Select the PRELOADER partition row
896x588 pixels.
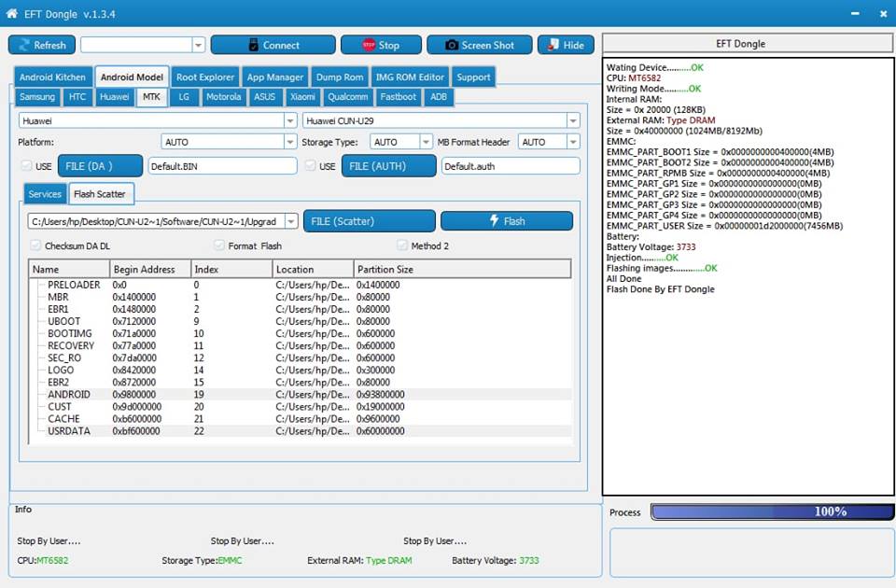[x=301, y=285]
